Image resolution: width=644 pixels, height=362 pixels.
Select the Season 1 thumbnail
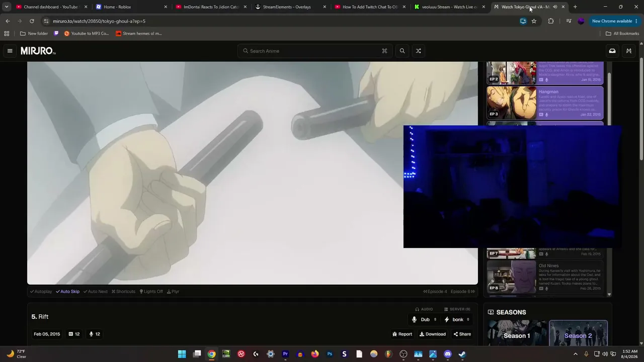(x=517, y=333)
